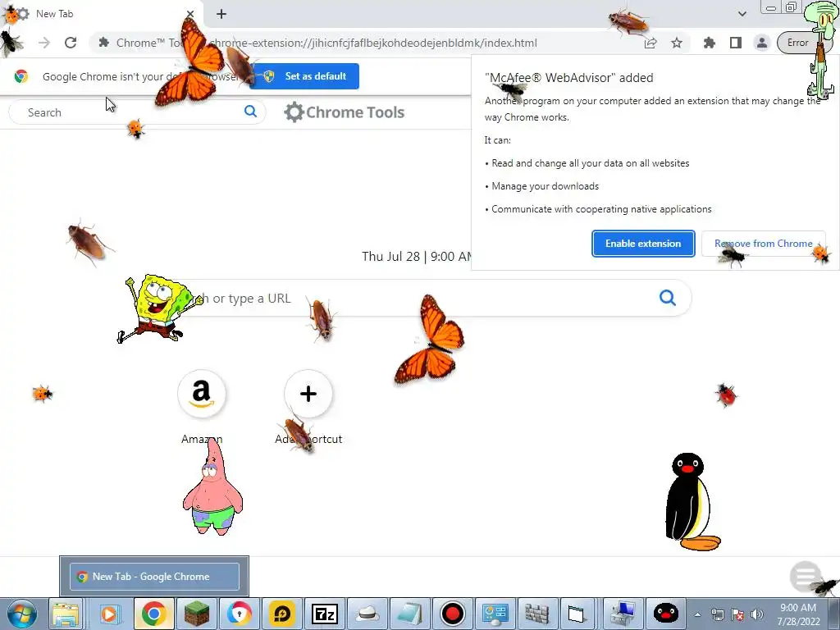The width and height of the screenshot is (840, 630).
Task: Select the New Tab - Google Chrome preview
Action: pyautogui.click(x=154, y=577)
